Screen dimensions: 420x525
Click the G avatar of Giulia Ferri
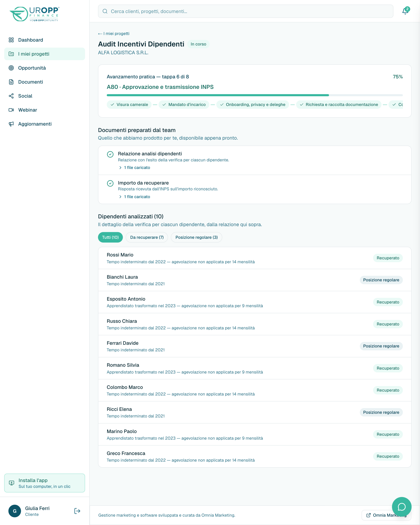click(15, 511)
